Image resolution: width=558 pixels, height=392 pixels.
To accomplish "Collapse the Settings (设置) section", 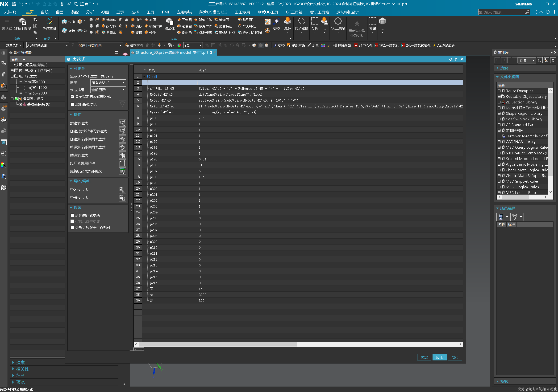I will click(x=71, y=208).
